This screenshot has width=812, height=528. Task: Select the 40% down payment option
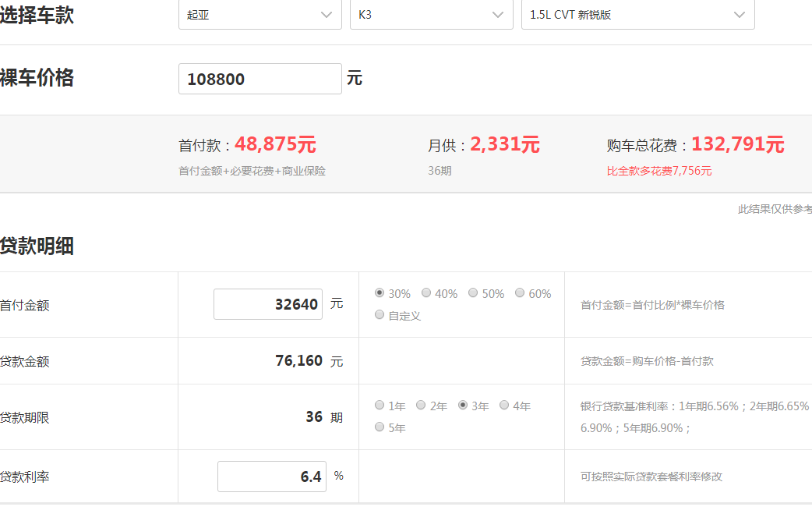(426, 293)
